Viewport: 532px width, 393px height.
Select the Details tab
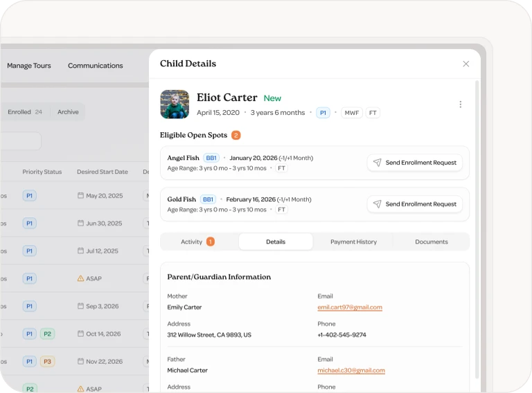[x=276, y=241]
